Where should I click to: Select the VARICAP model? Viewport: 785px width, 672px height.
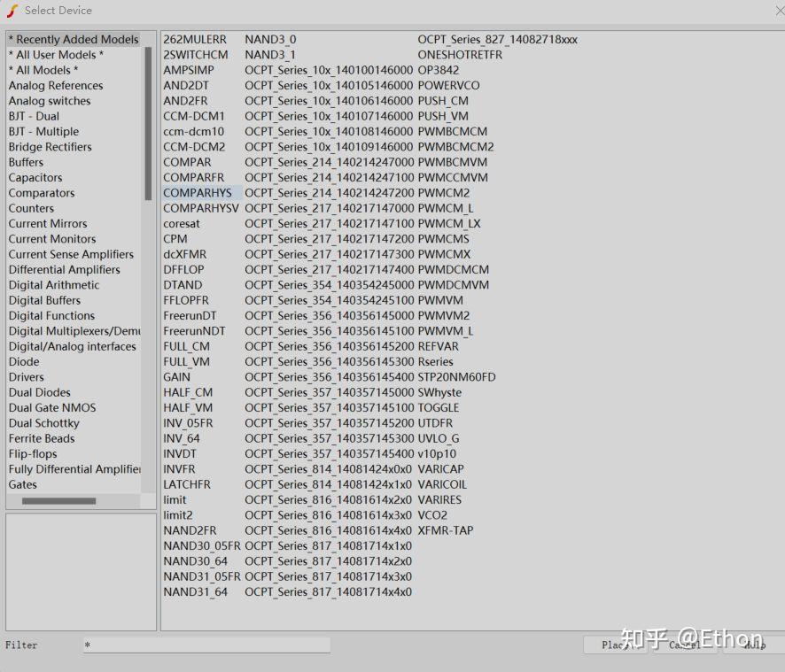(440, 469)
